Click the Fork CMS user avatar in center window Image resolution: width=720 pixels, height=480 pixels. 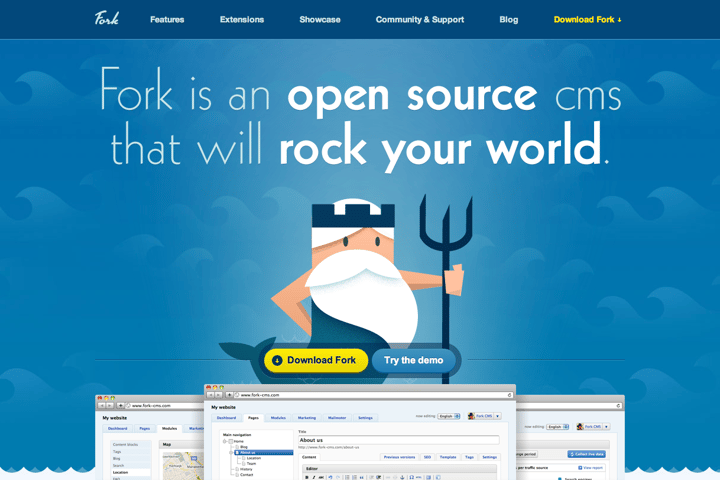[x=471, y=416]
